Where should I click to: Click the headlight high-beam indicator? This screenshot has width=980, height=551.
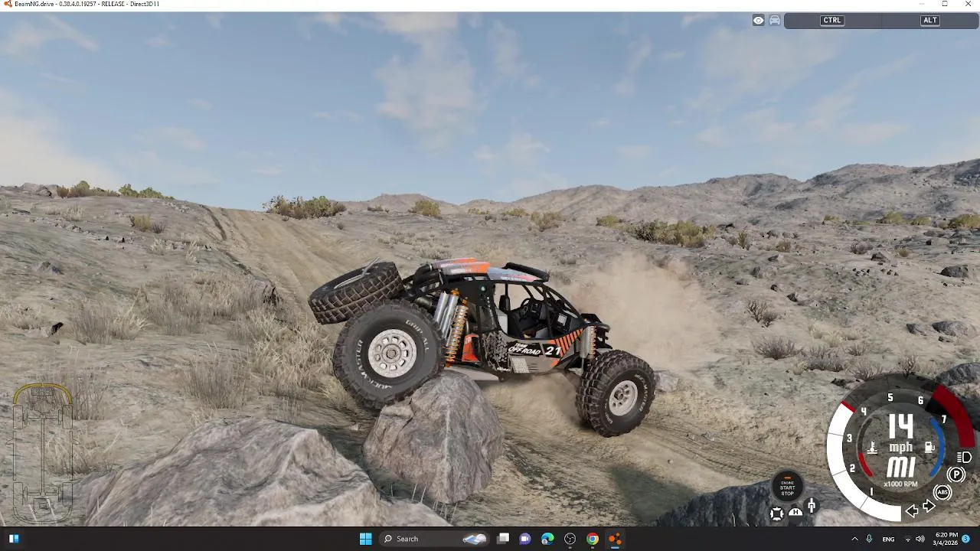(x=964, y=458)
